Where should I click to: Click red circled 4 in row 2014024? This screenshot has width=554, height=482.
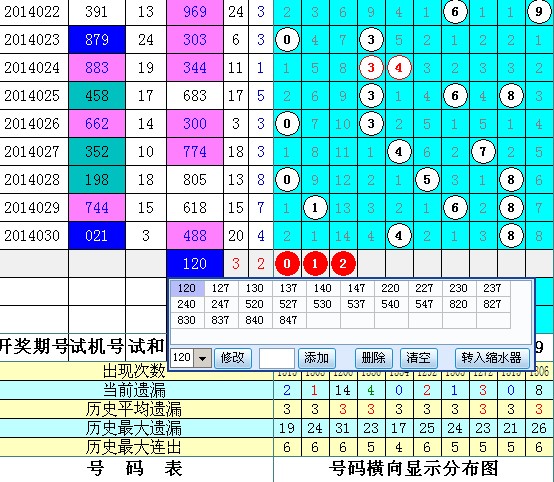point(399,67)
